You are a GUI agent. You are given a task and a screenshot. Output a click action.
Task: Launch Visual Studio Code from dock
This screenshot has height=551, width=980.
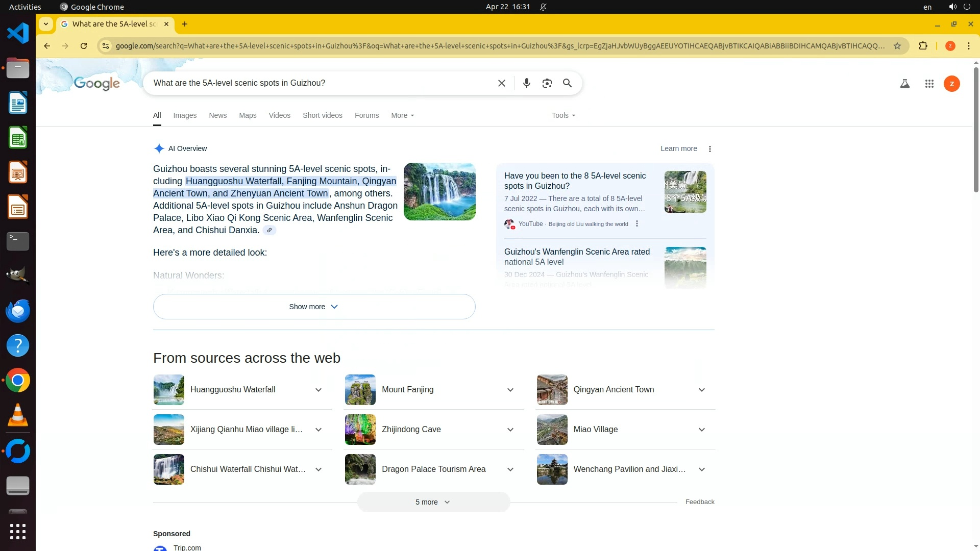[18, 34]
